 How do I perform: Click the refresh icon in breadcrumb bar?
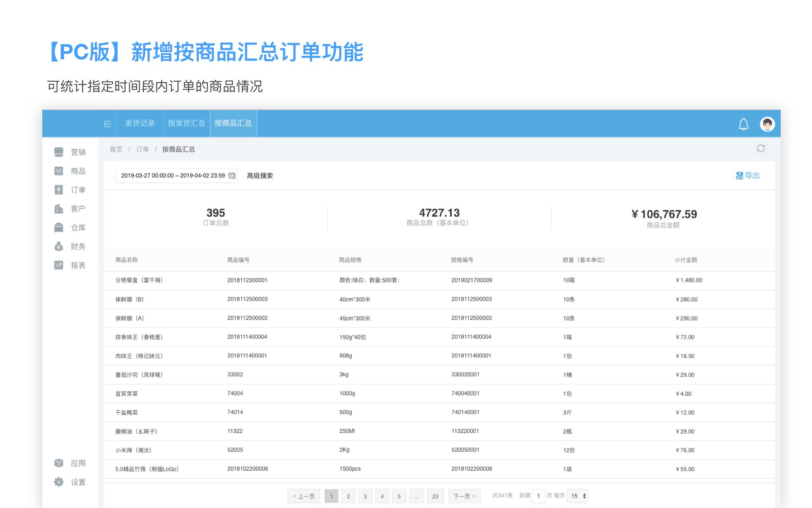click(x=760, y=148)
